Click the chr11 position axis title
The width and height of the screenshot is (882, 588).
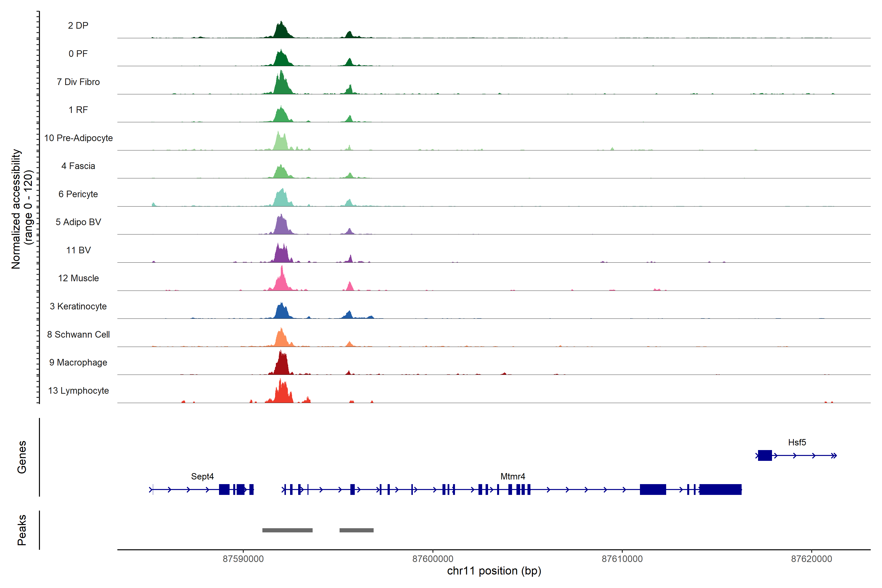pyautogui.click(x=494, y=571)
